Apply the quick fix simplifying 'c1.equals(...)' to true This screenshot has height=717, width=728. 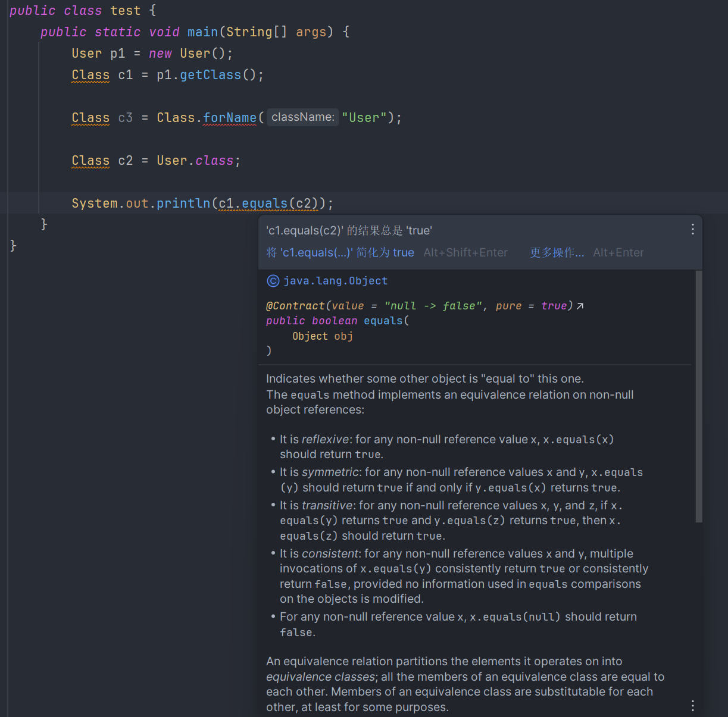point(340,253)
